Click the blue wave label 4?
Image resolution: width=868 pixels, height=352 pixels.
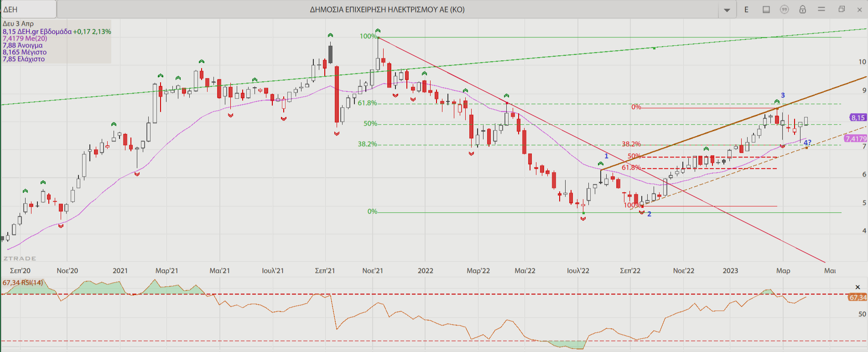[807, 142]
